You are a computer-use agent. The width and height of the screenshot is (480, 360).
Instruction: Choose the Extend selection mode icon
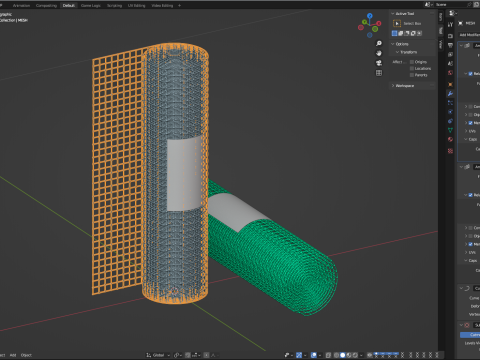(401, 33)
